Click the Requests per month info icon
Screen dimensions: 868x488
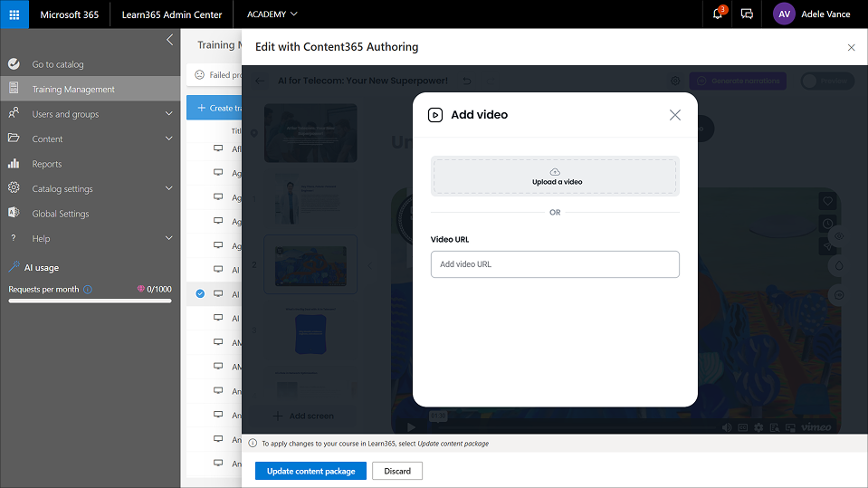pyautogui.click(x=88, y=289)
